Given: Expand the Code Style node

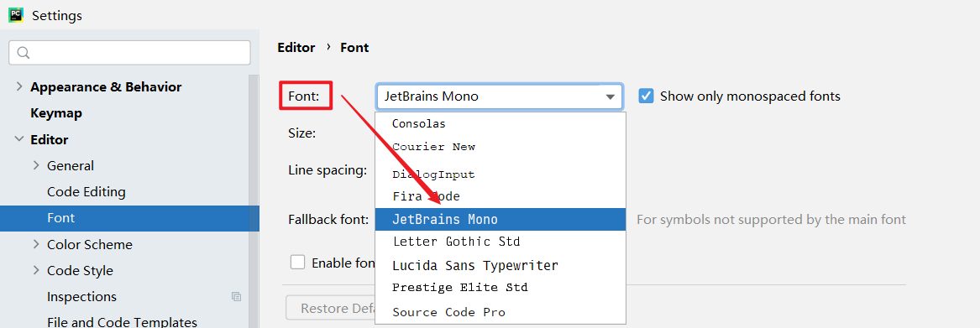Looking at the screenshot, I should click(36, 270).
